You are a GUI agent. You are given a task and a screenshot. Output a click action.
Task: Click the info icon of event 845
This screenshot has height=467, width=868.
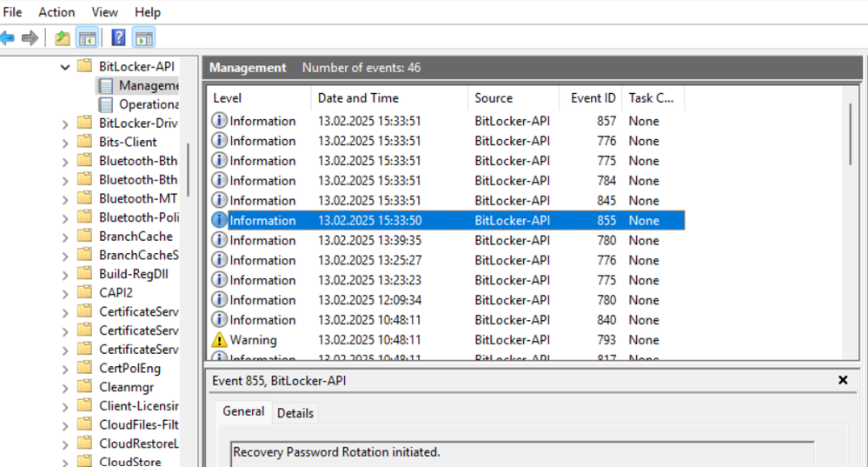(x=219, y=200)
